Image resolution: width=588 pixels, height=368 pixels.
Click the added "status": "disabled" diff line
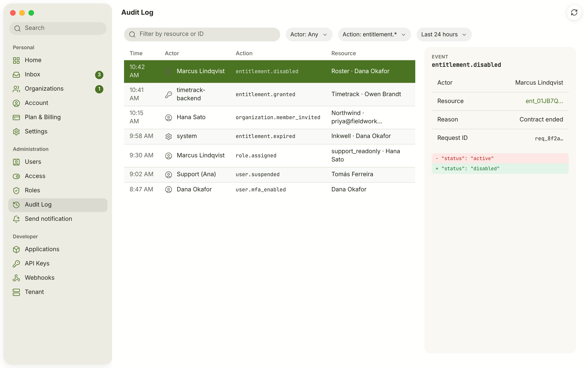pyautogui.click(x=500, y=169)
